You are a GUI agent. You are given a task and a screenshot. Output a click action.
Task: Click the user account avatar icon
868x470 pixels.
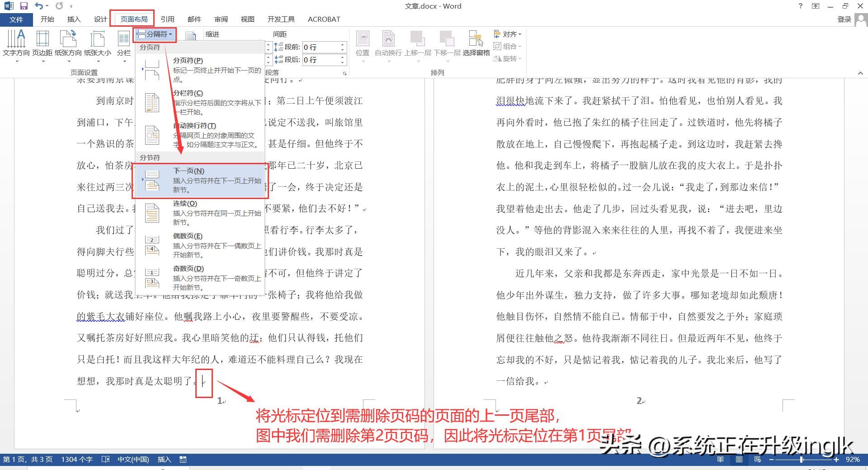tap(861, 19)
